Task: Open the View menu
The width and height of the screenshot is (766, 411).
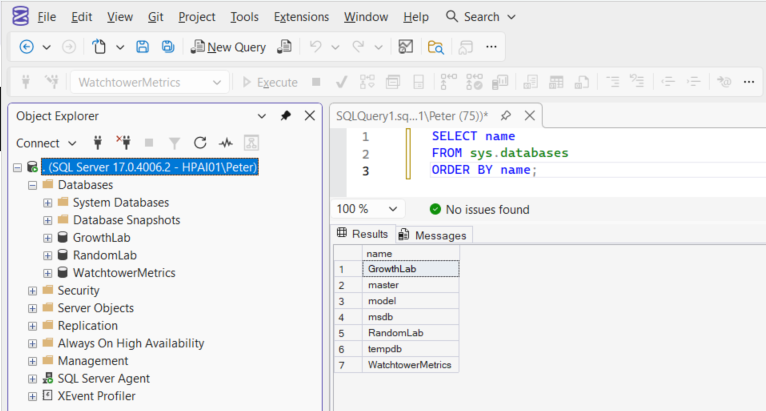Action: pos(120,17)
